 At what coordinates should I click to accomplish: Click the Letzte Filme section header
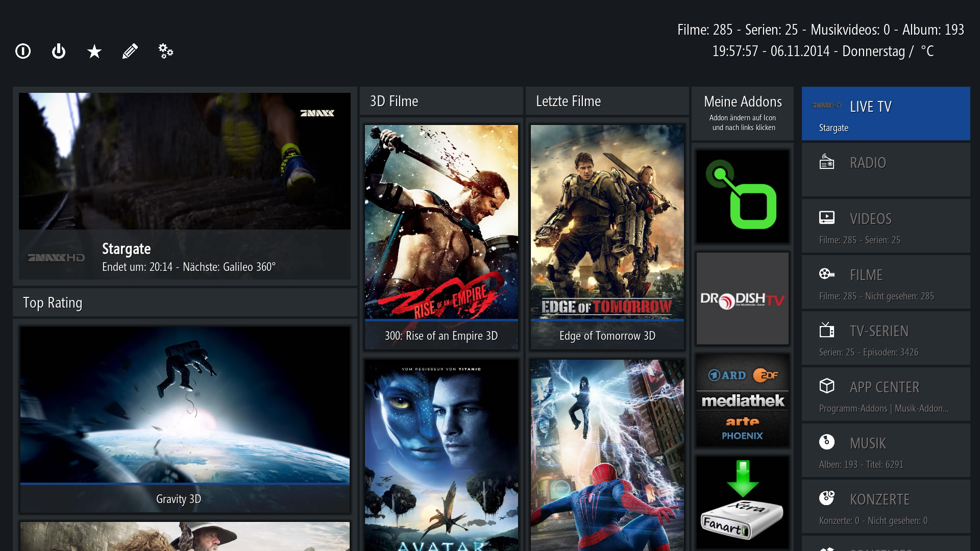click(x=607, y=101)
